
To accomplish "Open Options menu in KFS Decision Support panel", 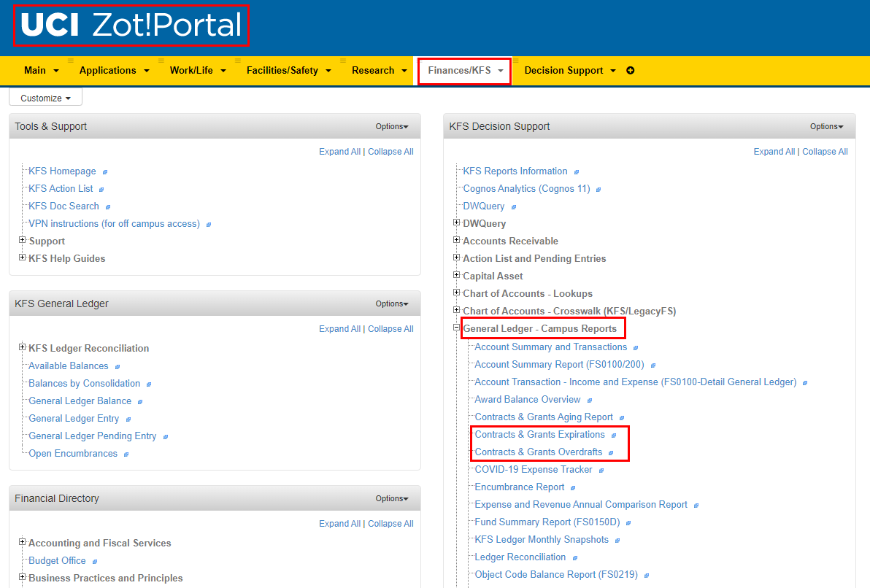I will pyautogui.click(x=826, y=126).
